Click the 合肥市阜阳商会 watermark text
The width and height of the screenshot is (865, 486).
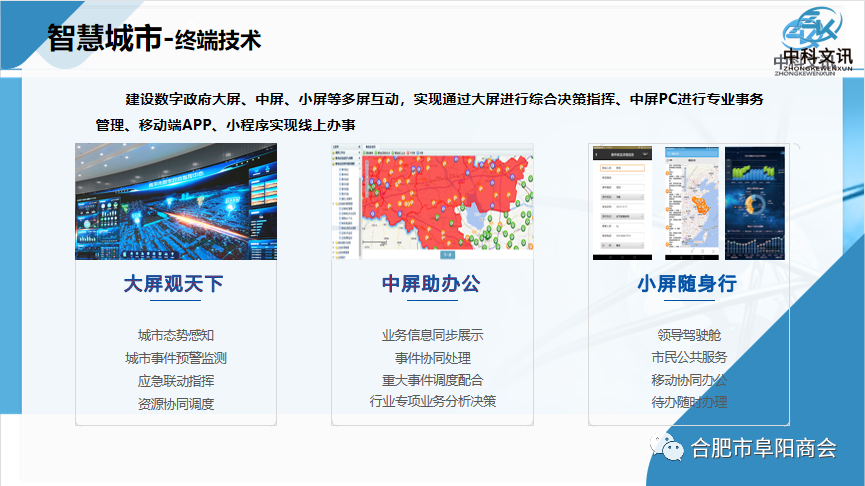pos(763,448)
